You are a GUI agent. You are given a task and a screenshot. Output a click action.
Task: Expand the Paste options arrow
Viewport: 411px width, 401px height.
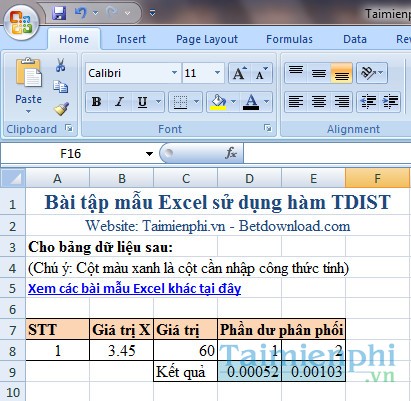pos(28,112)
